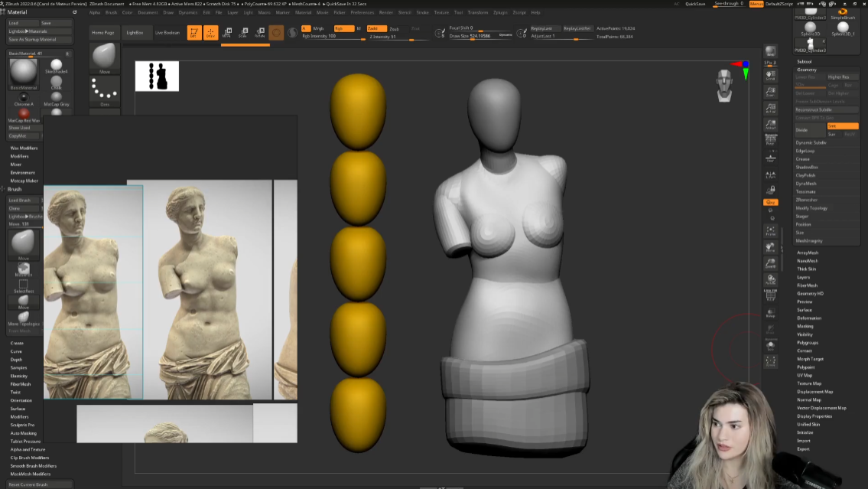Click the BPR render icon
Image resolution: width=868 pixels, height=489 pixels.
tap(770, 51)
